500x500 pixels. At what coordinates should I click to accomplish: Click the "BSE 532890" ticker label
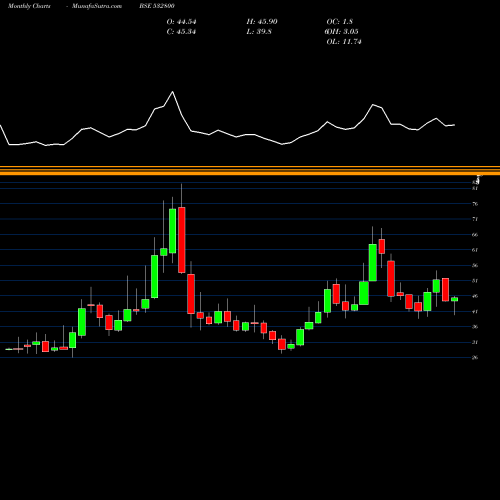click(x=157, y=6)
